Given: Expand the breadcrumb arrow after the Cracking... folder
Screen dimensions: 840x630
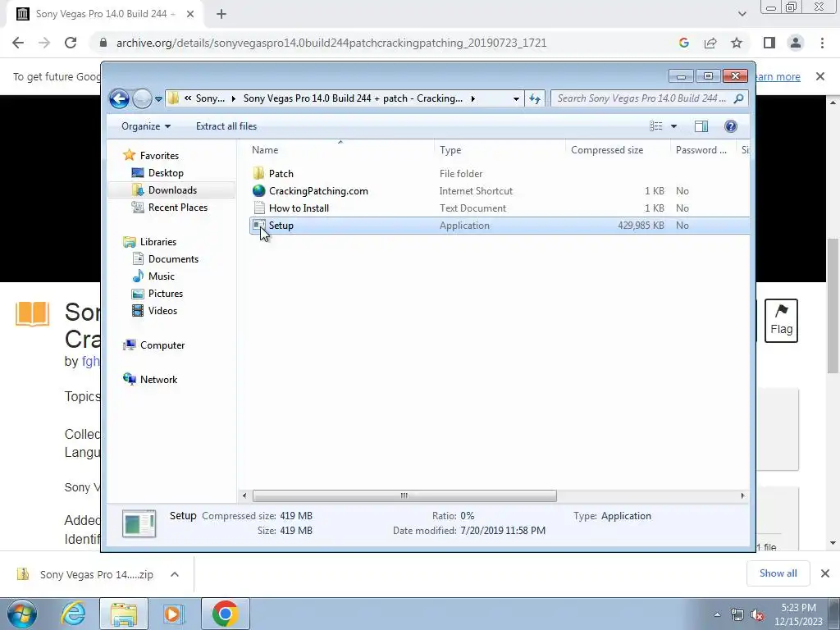Looking at the screenshot, I should pyautogui.click(x=473, y=98).
